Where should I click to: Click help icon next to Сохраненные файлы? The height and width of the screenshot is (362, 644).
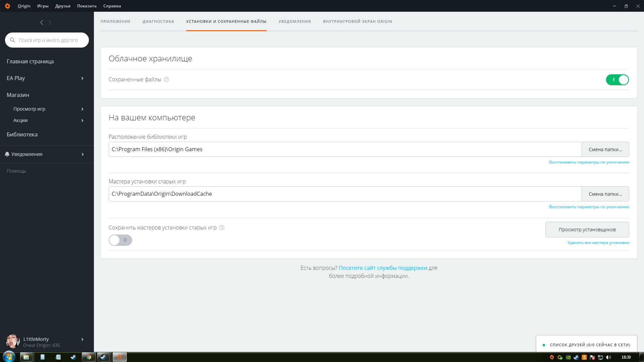point(166,79)
